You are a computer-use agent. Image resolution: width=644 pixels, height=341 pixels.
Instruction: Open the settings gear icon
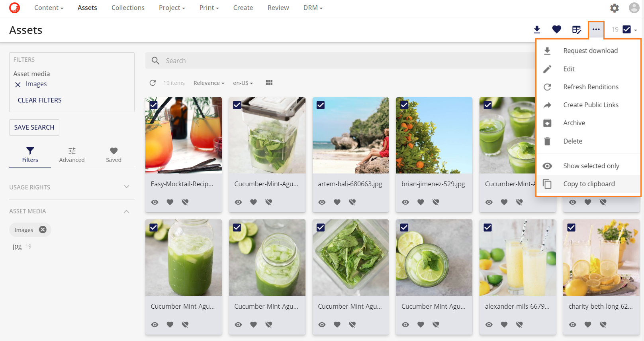615,8
